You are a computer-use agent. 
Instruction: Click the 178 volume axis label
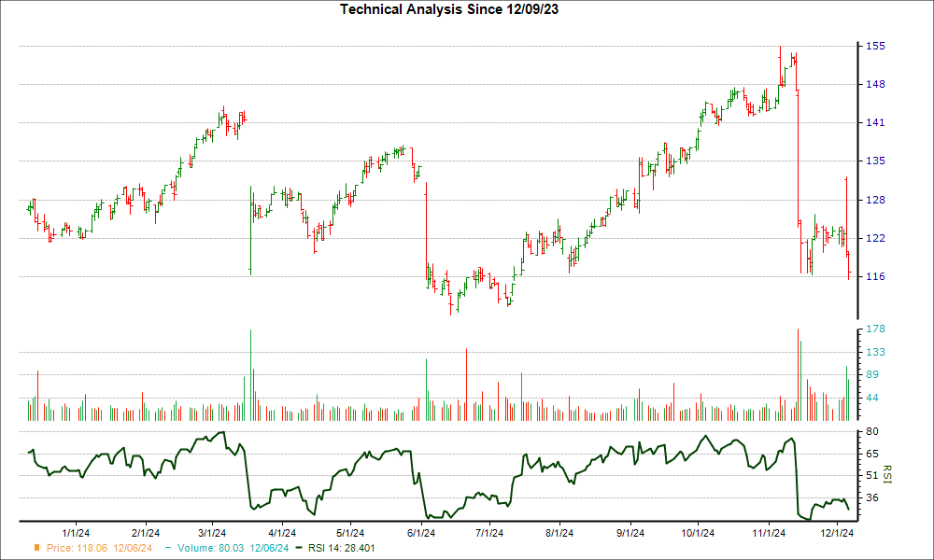875,329
